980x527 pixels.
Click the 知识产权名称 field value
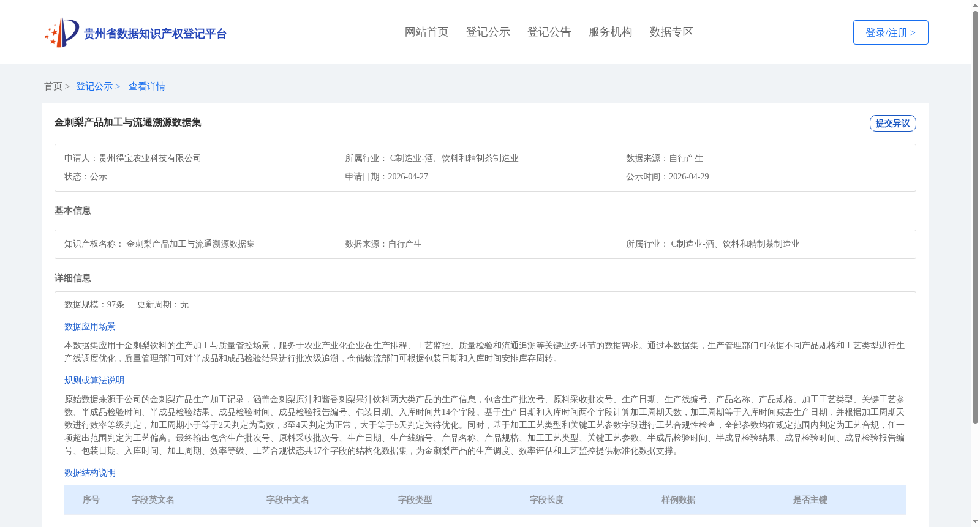[190, 244]
